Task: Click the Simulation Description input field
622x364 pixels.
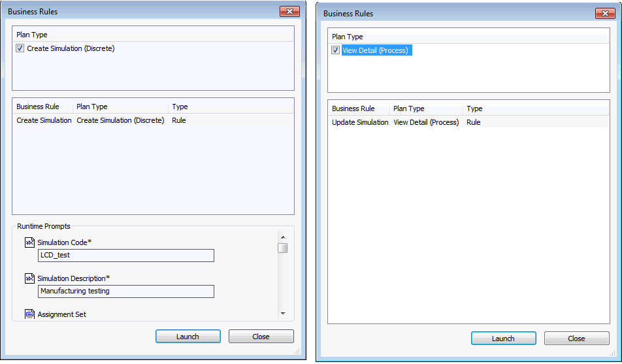Action: 126,291
